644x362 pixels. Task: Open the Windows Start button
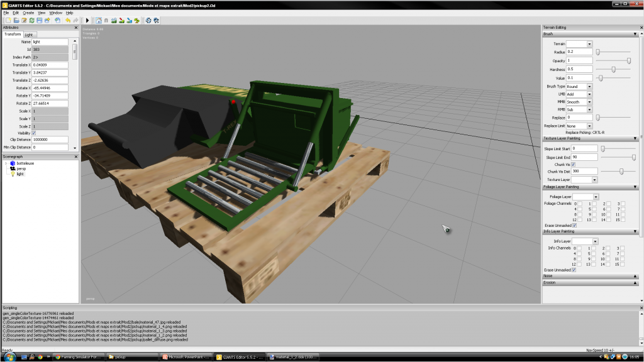pos(9,357)
